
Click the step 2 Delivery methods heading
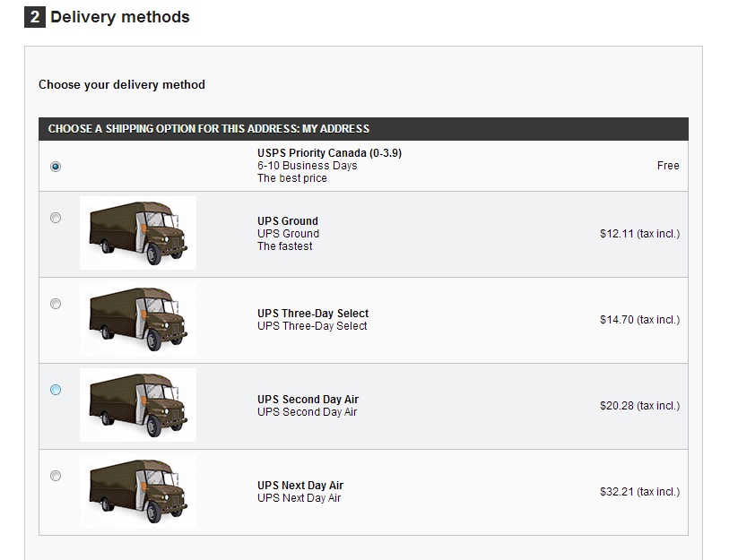coord(119,17)
